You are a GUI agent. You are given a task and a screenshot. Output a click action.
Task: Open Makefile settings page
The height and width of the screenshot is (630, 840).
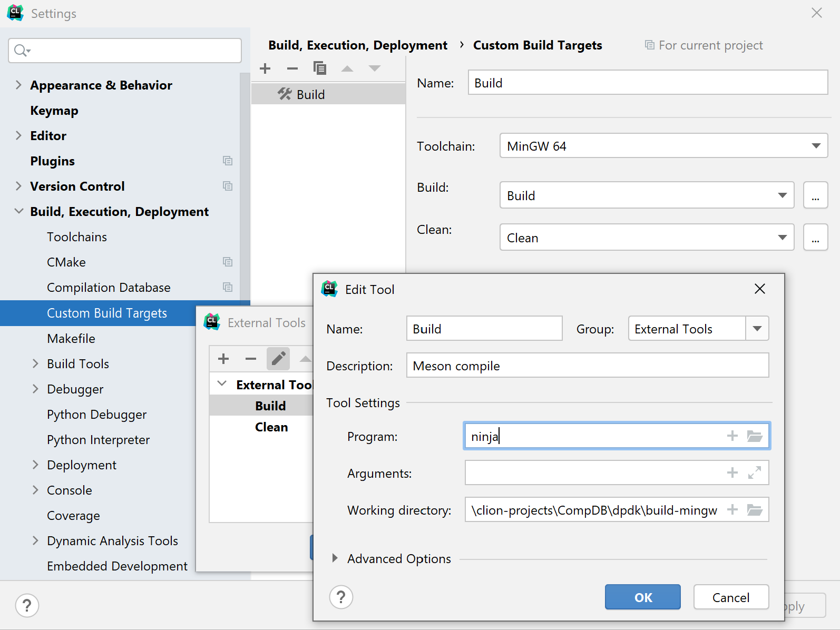[x=71, y=338]
